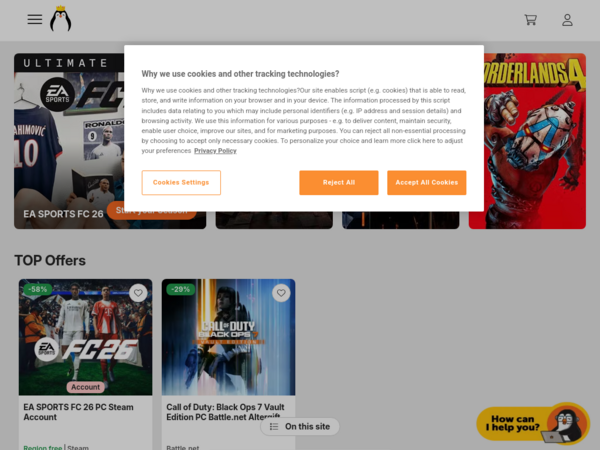Click the Call of Duty: Black Ops 7 title

(x=225, y=412)
